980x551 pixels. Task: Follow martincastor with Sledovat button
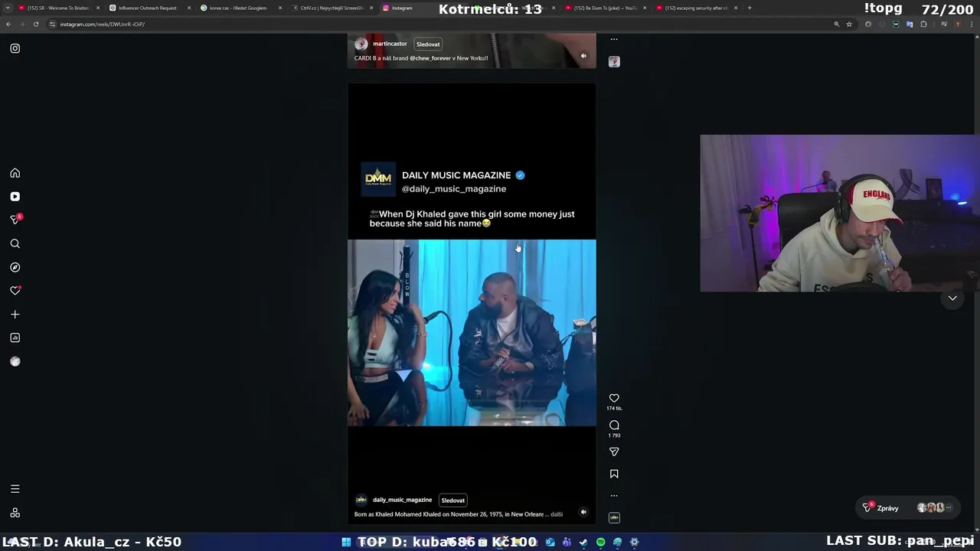(428, 44)
